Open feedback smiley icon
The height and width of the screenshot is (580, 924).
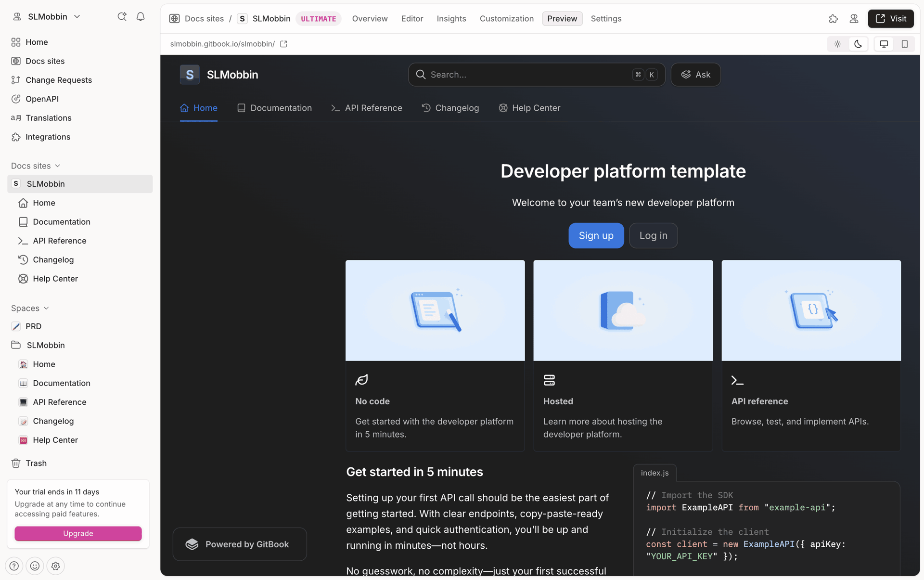click(x=35, y=566)
